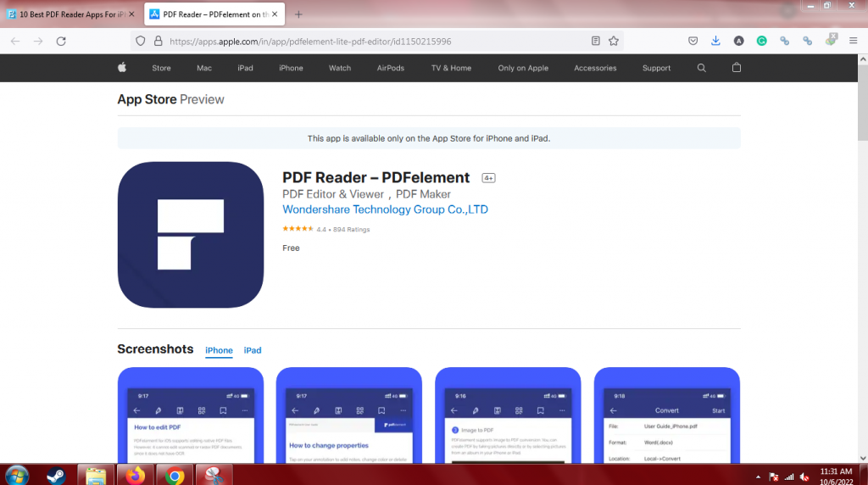Click the browser forward arrow
868x485 pixels.
pos(38,41)
